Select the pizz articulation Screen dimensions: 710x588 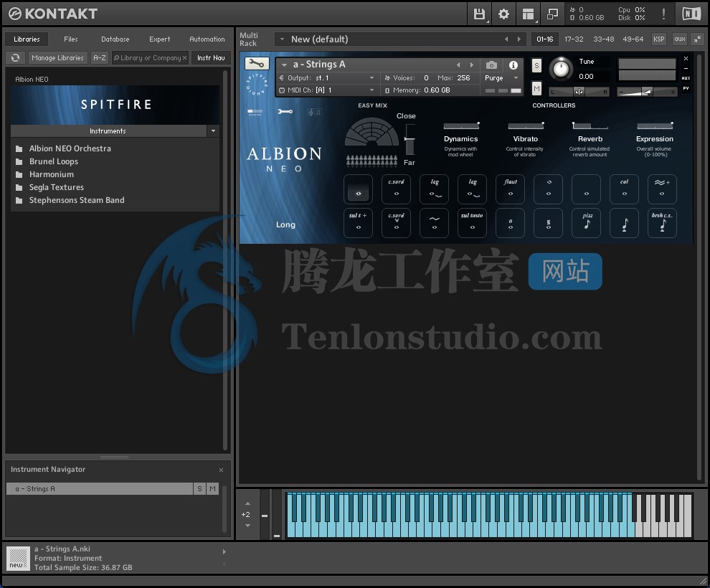(x=587, y=222)
